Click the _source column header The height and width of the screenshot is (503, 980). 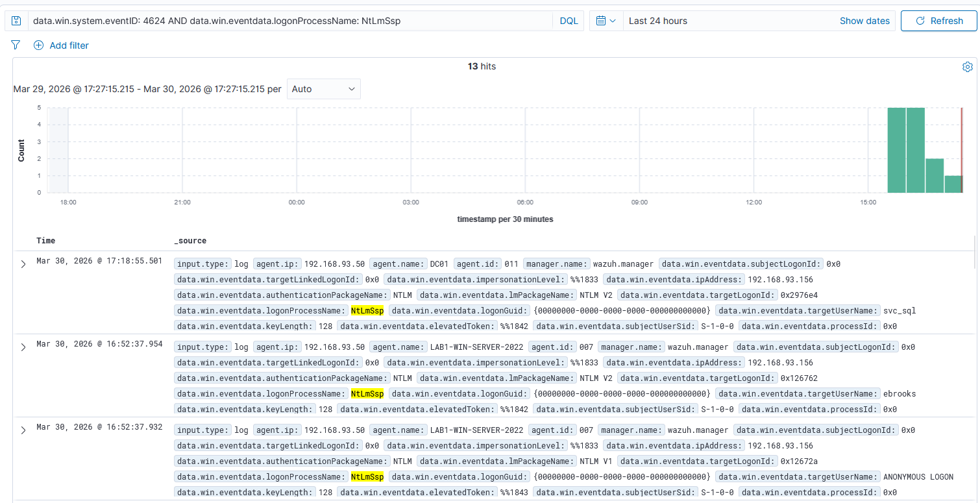(x=190, y=241)
